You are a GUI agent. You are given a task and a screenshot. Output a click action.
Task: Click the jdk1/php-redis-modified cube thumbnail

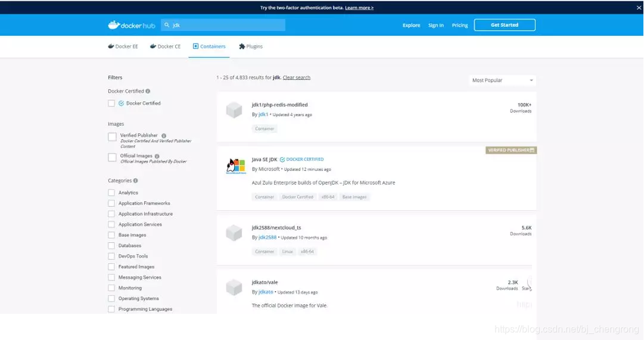pyautogui.click(x=234, y=110)
